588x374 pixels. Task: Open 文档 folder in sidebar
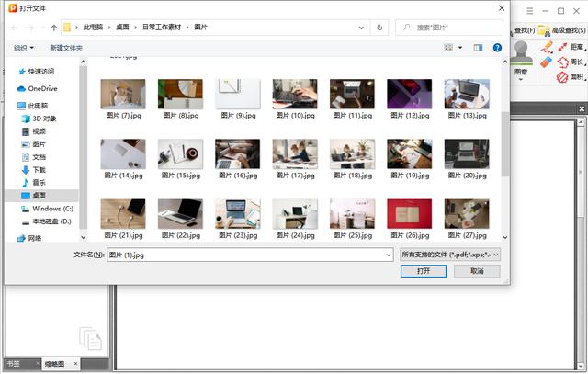coord(34,157)
